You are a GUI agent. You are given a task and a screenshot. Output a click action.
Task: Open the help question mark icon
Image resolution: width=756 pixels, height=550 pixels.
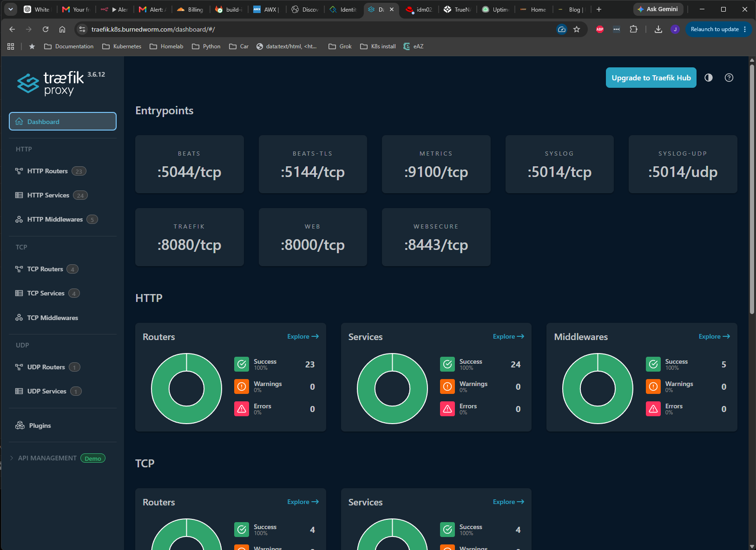click(x=729, y=78)
